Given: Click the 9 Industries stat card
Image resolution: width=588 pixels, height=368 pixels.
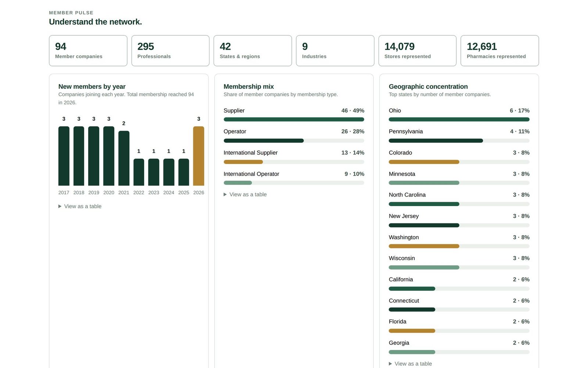Looking at the screenshot, I should pyautogui.click(x=335, y=51).
